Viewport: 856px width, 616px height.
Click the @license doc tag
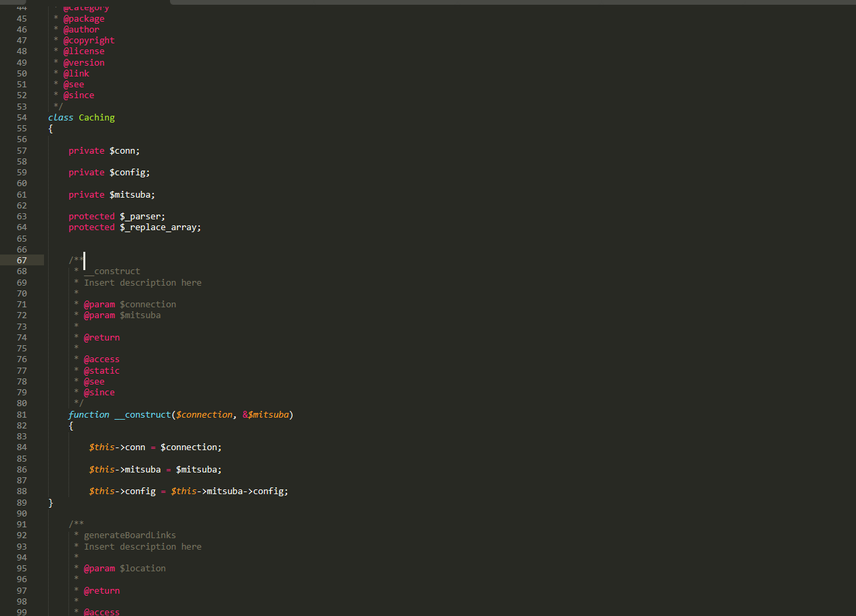tap(84, 51)
